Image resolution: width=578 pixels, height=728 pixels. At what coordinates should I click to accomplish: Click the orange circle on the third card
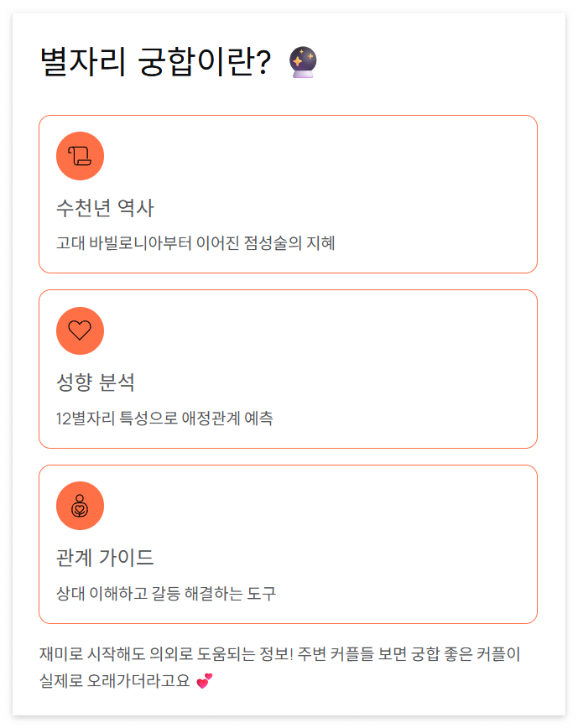[80, 506]
